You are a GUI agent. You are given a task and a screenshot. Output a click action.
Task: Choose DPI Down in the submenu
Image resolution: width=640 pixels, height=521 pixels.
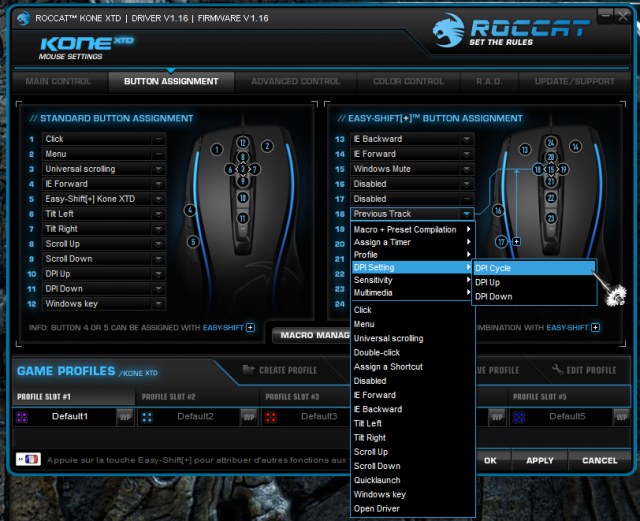[x=534, y=297]
